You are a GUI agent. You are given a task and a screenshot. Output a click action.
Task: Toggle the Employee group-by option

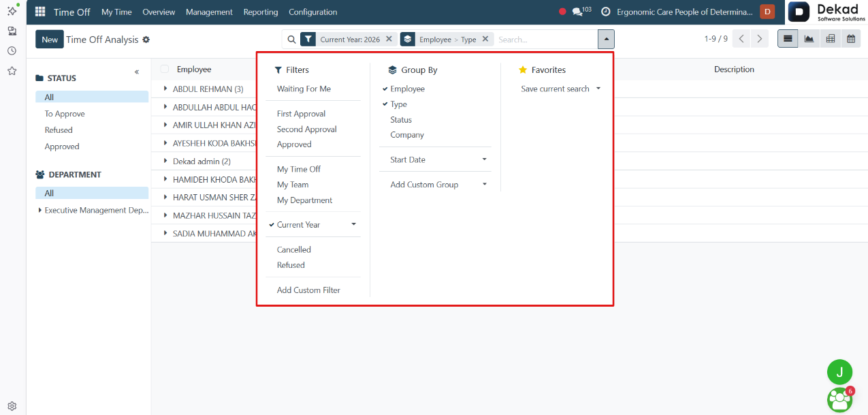point(406,89)
